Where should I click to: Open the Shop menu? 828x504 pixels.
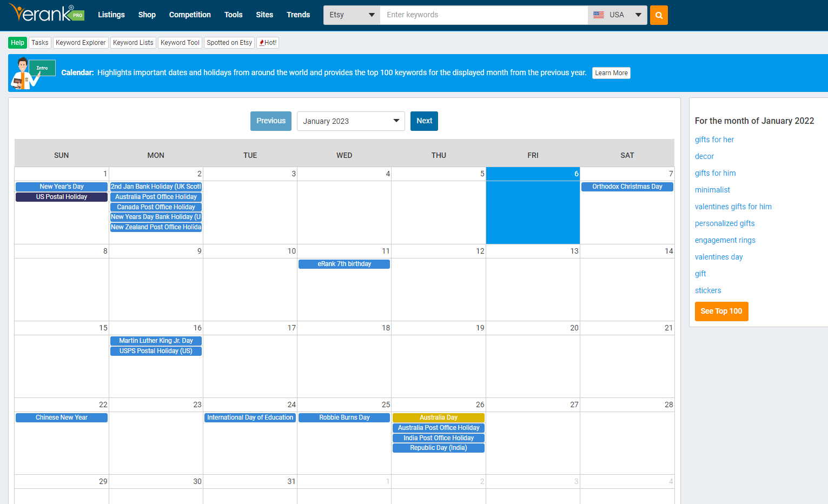click(x=147, y=15)
